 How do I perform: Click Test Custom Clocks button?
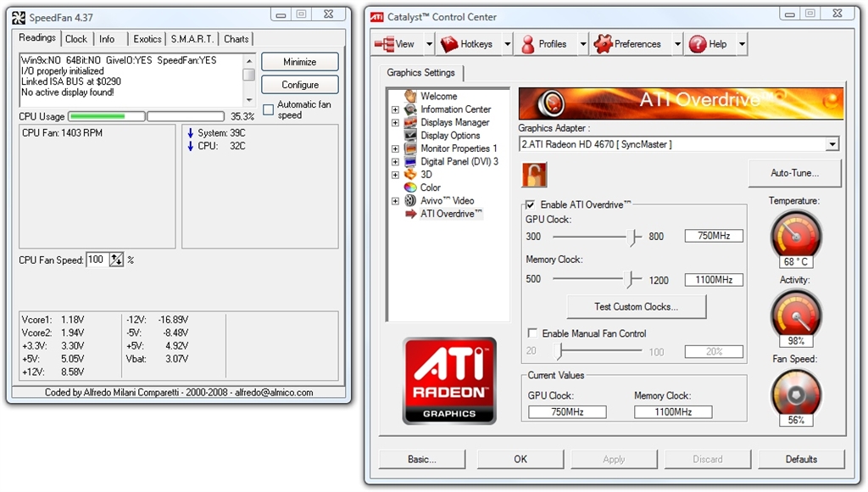coord(636,306)
